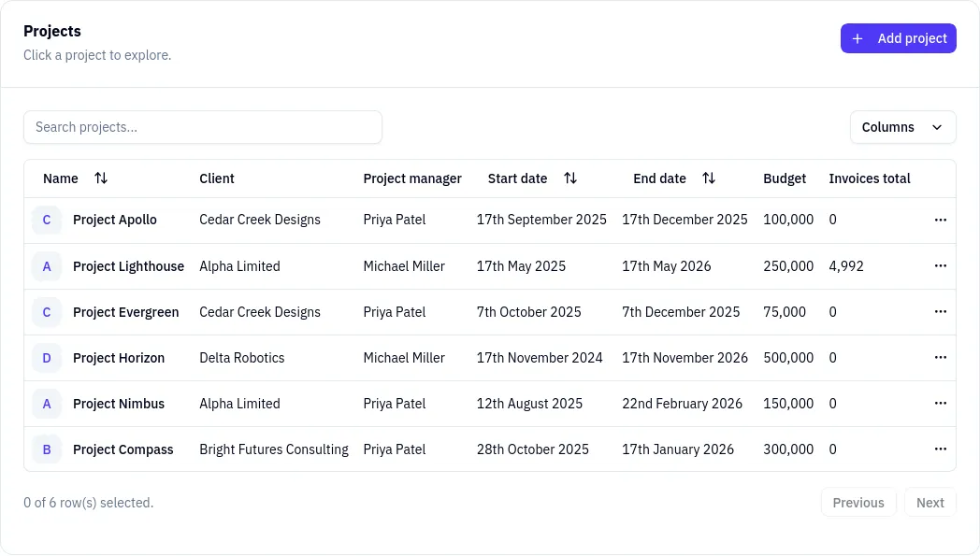Image resolution: width=980 pixels, height=556 pixels.
Task: Click the Alpha Limited avatar for Project Nimbus
Action: coord(46,403)
